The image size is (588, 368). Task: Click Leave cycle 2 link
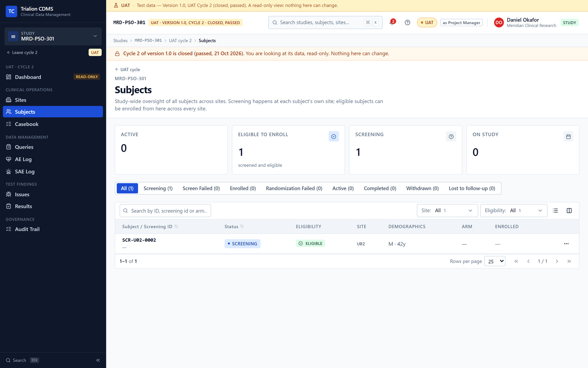(22, 52)
